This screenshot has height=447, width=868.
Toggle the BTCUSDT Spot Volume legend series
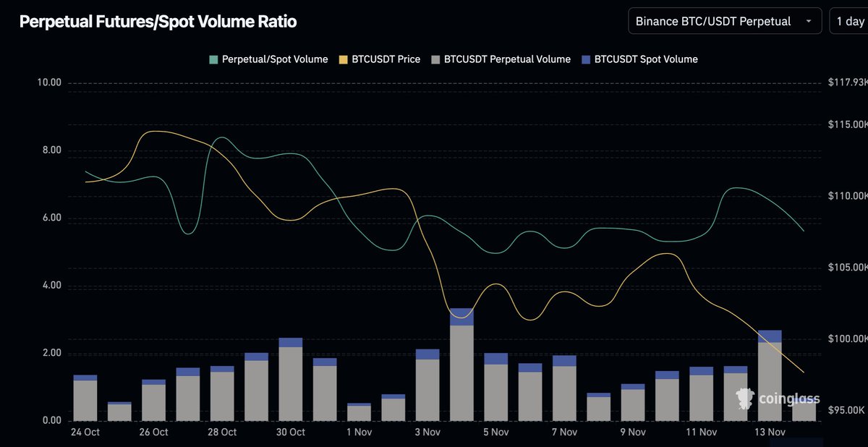tap(639, 59)
